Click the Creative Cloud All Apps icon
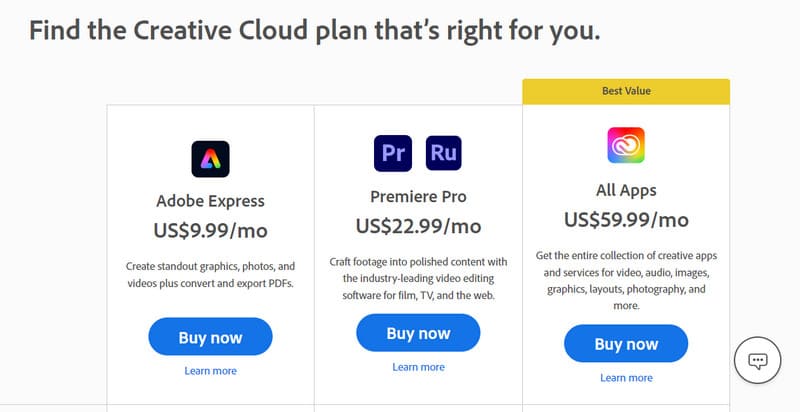 coord(626,146)
